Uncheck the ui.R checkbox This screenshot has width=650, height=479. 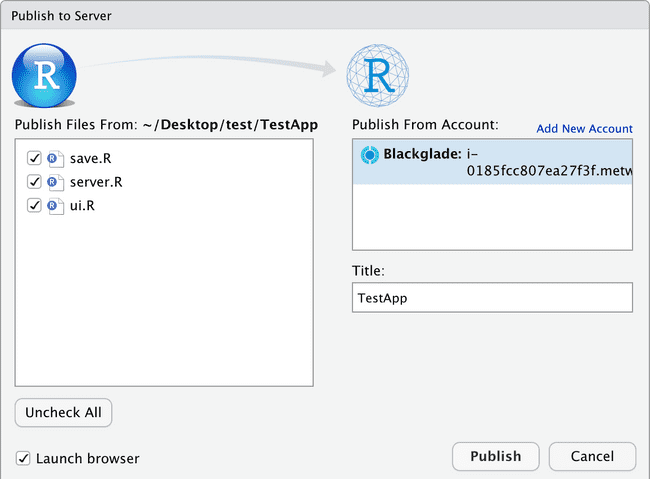click(x=34, y=205)
